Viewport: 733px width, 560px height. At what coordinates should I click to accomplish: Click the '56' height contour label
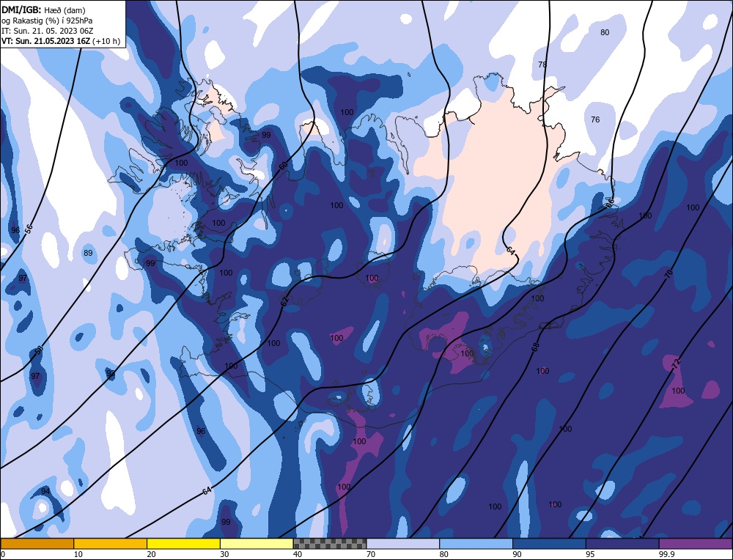[x=29, y=229]
